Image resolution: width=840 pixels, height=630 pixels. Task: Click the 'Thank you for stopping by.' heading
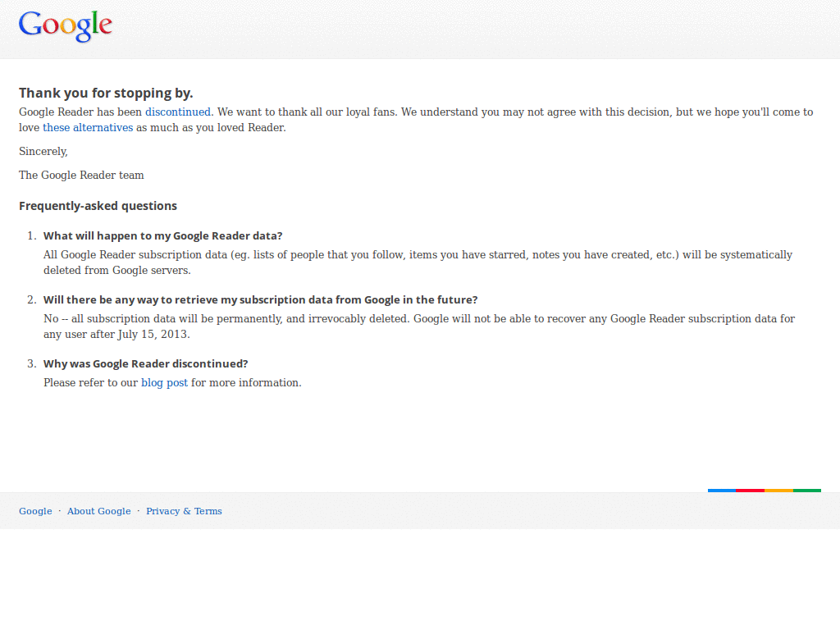106,94
